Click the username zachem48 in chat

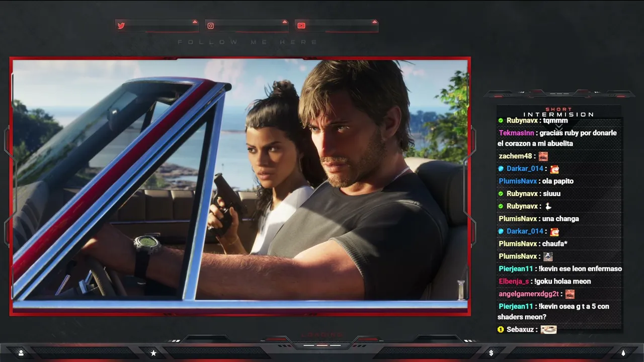click(x=515, y=156)
